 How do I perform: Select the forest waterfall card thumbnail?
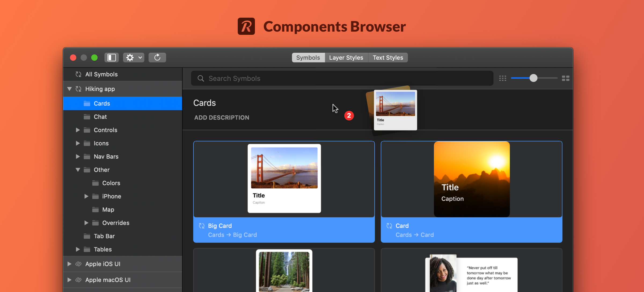[x=284, y=271]
